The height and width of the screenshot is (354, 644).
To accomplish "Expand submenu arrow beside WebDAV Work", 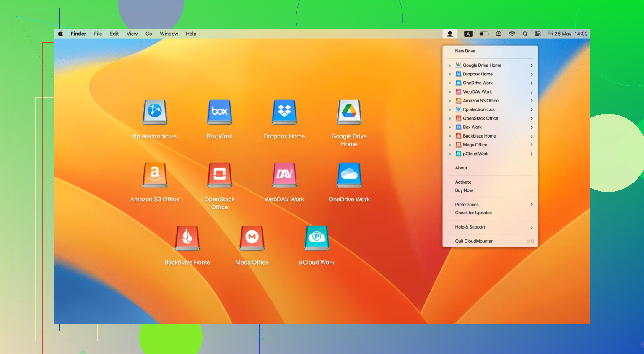I will 532,92.
